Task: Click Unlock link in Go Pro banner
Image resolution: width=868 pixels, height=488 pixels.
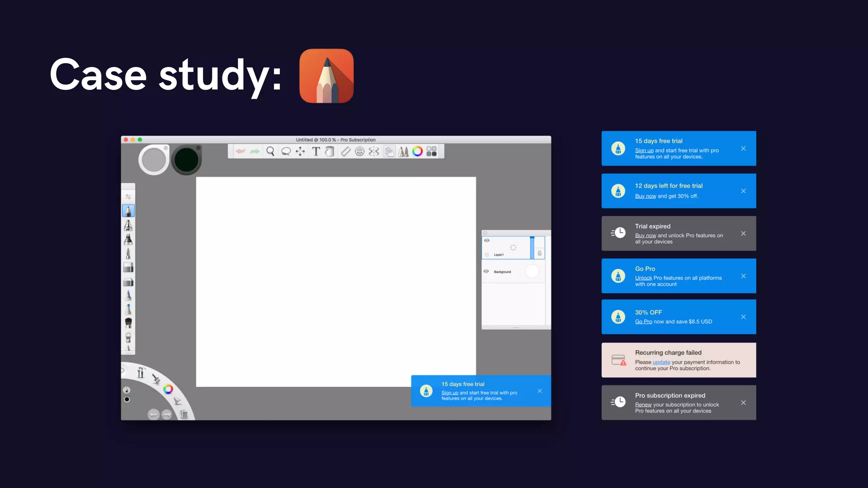Action: (x=643, y=278)
